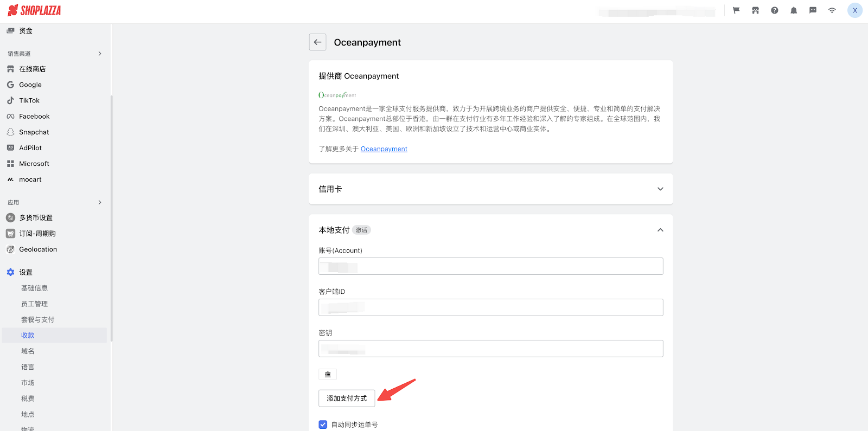Click the 账号(Account) input field
Screen dimensions: 868x431
[491, 266]
